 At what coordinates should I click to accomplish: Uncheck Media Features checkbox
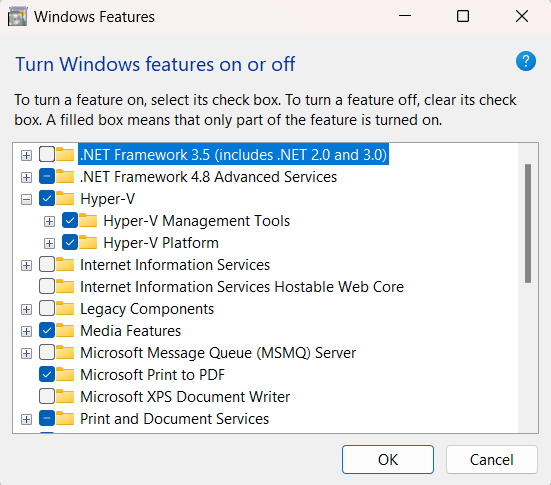click(x=47, y=330)
